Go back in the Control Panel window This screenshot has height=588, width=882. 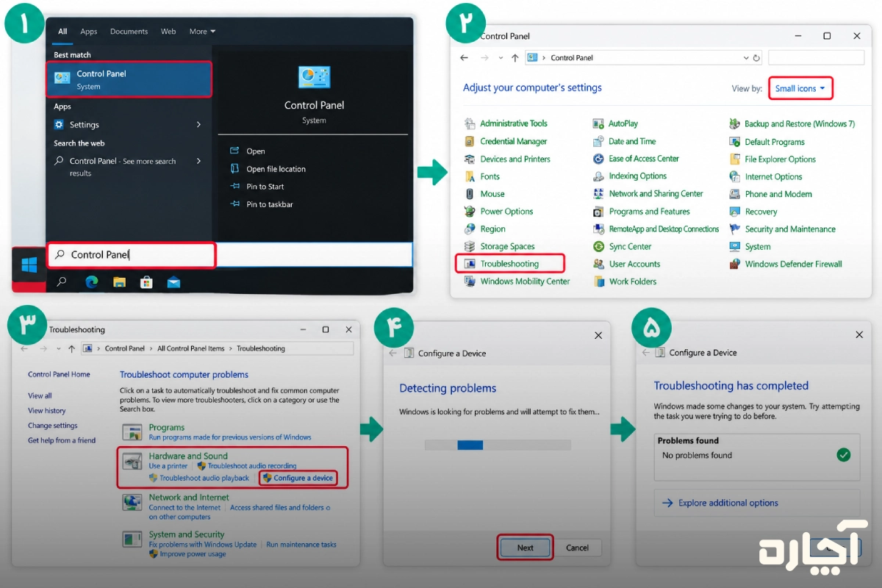[x=464, y=57]
